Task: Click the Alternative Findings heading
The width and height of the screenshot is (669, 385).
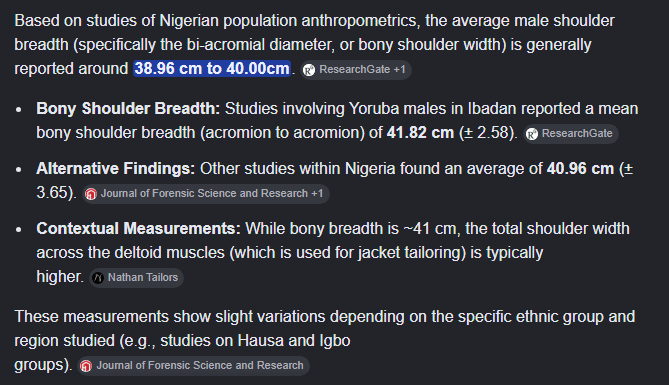Action: point(116,169)
